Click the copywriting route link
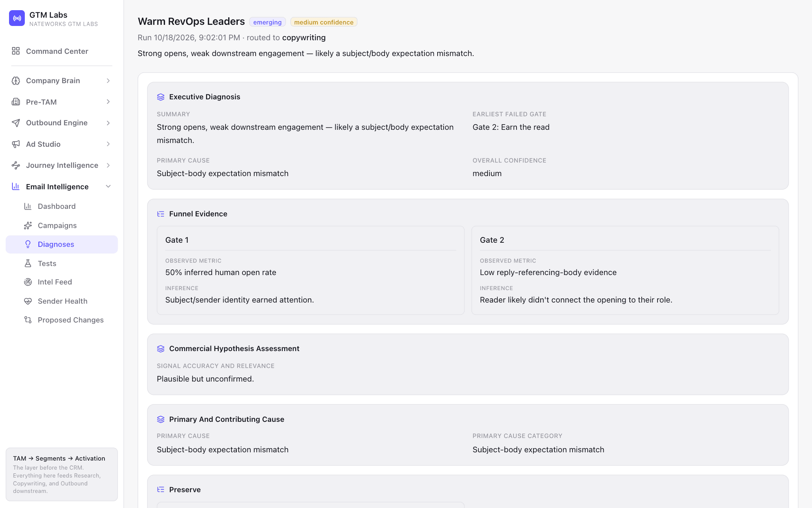This screenshot has width=812, height=508. (304, 38)
